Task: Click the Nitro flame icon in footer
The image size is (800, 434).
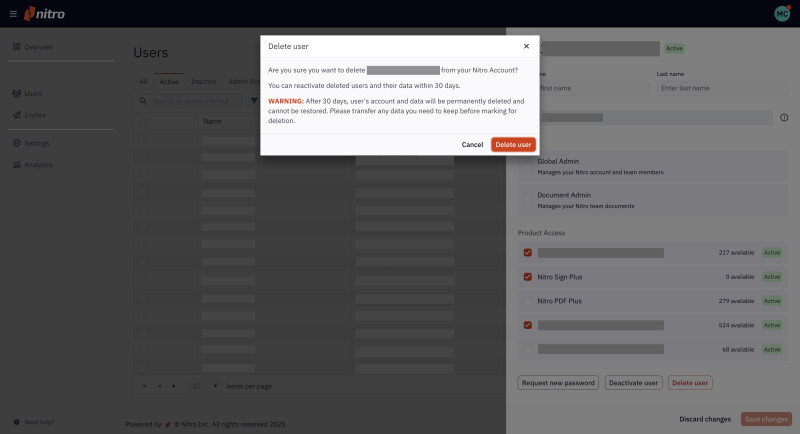Action: click(168, 424)
